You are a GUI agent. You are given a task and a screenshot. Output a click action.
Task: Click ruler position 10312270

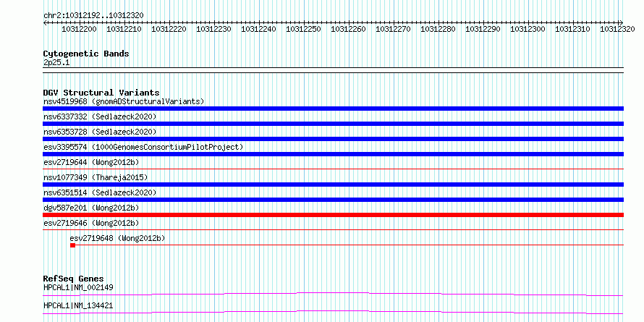point(393,29)
